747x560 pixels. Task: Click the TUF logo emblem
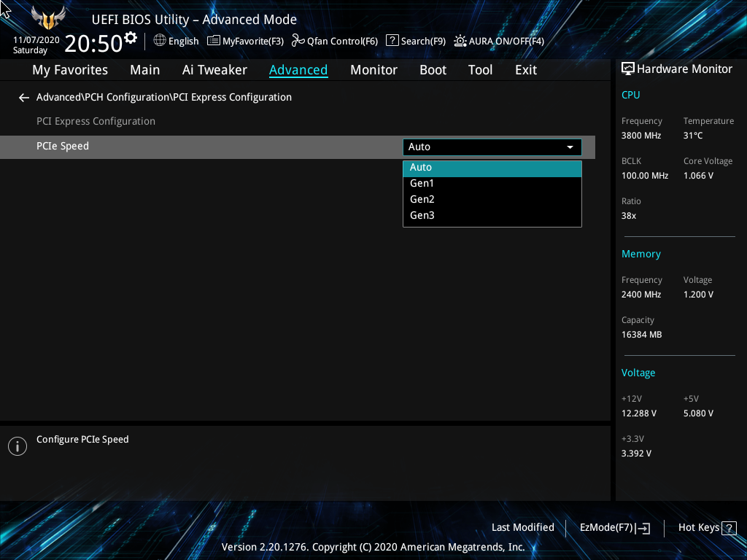(x=48, y=18)
